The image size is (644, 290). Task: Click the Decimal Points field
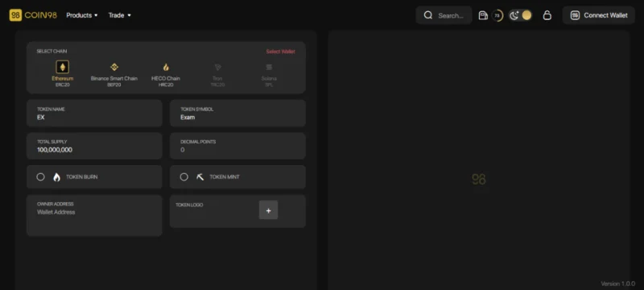[x=237, y=146]
